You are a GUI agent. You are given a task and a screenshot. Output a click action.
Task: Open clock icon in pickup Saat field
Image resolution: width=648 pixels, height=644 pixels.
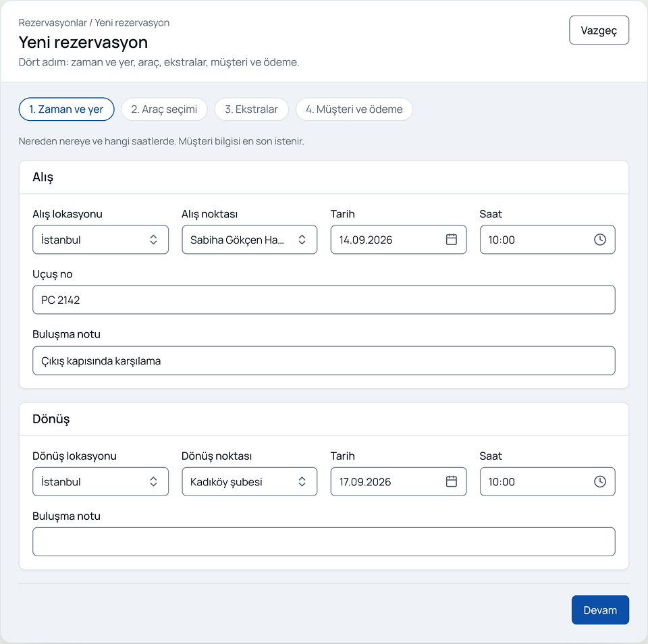(x=599, y=240)
